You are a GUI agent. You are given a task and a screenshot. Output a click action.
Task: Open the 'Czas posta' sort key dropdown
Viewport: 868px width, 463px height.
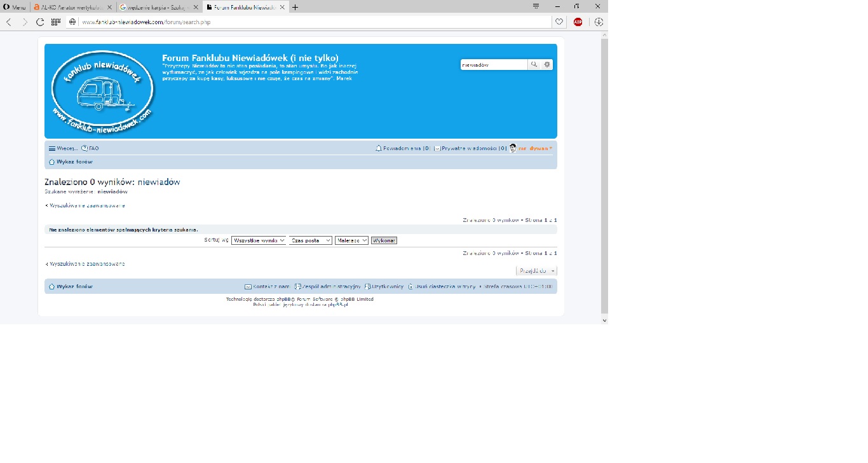pos(311,240)
